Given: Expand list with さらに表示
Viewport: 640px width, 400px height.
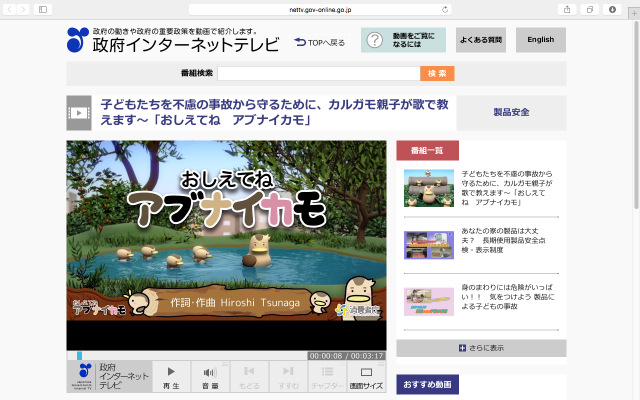Looking at the screenshot, I should 481,348.
